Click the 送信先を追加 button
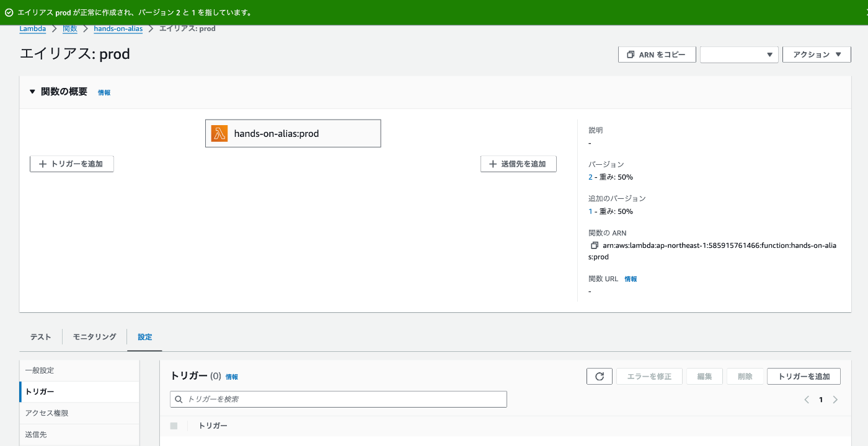868x446 pixels. (518, 164)
